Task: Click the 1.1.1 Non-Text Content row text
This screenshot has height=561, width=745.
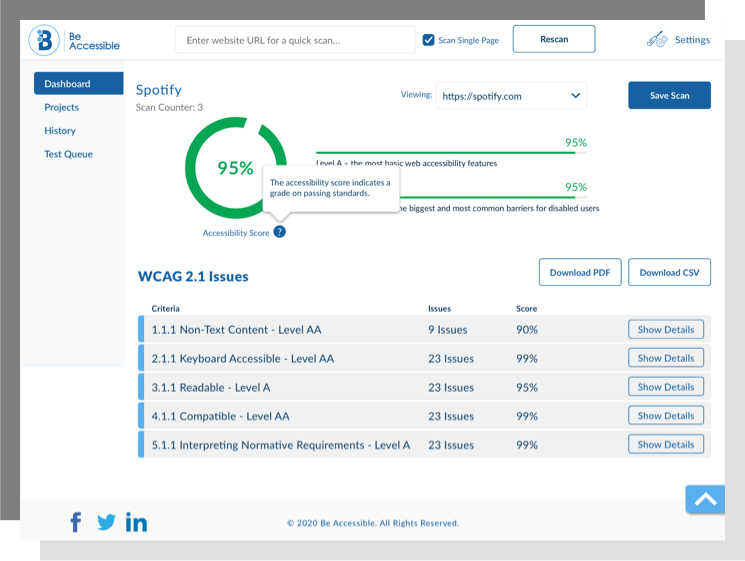Action: 236,330
